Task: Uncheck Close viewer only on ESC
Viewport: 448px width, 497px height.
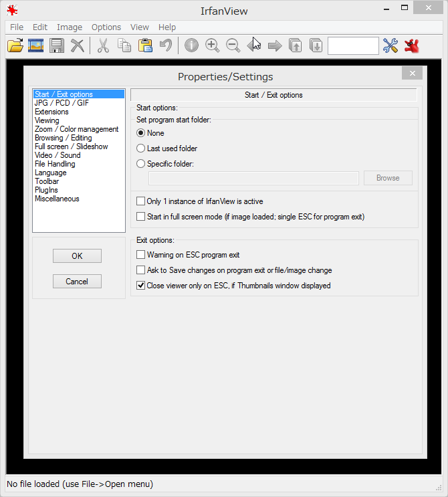Action: point(233,286)
